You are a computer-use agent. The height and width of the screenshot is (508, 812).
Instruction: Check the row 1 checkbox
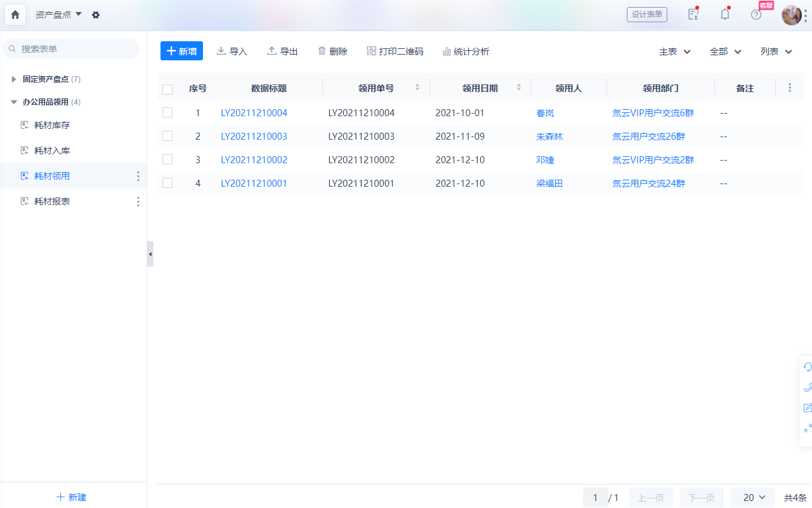pos(167,113)
